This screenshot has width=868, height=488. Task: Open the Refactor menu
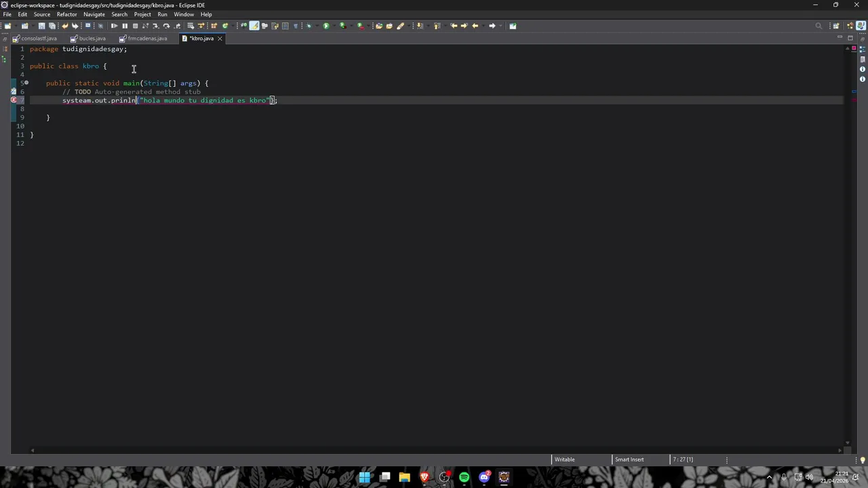pyautogui.click(x=66, y=14)
